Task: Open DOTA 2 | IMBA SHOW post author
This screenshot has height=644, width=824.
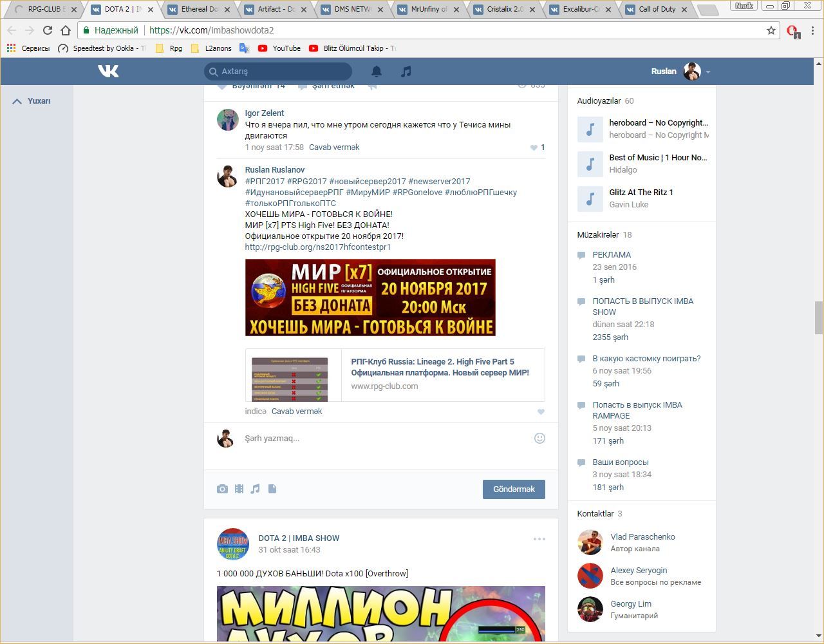Action: tap(299, 538)
